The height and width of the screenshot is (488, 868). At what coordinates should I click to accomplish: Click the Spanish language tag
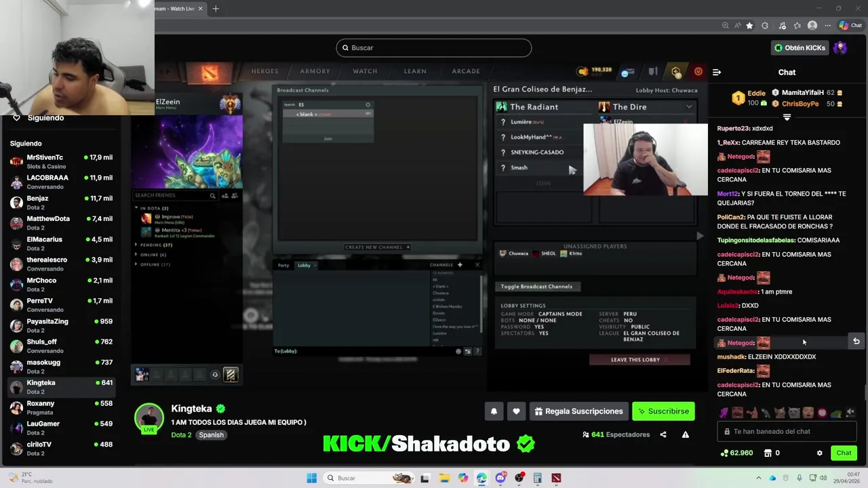point(211,434)
